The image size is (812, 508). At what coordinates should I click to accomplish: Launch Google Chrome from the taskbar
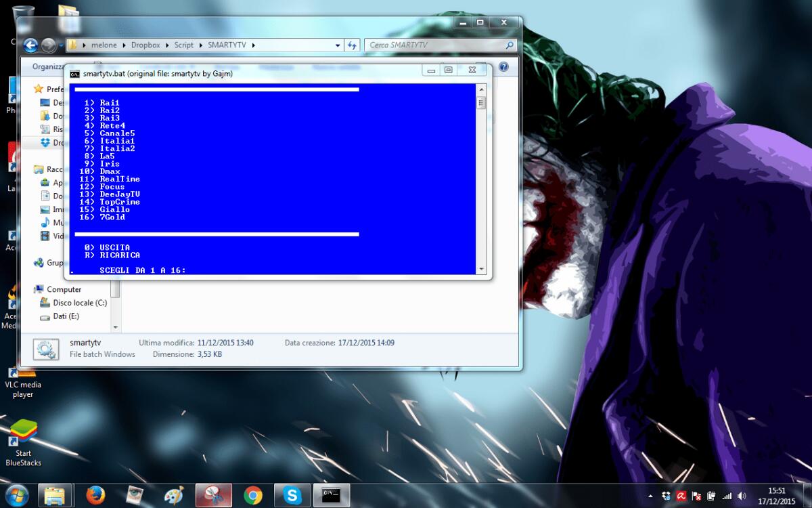point(253,495)
